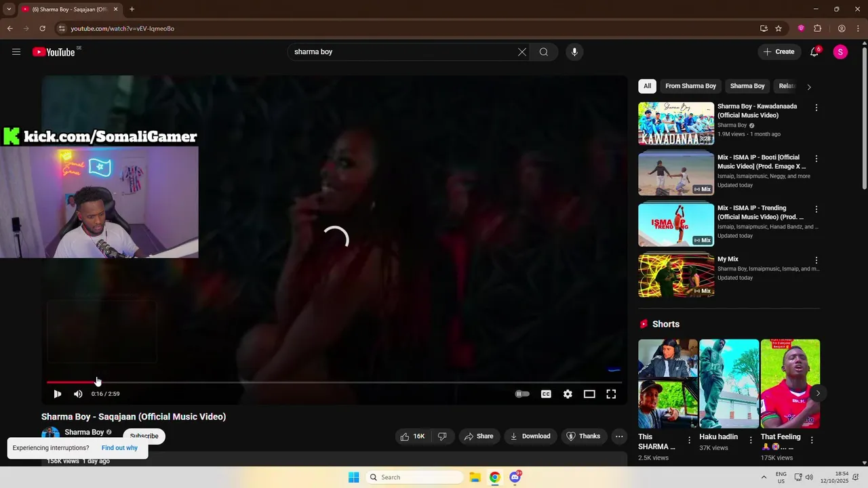Open a new browser tab
This screenshot has height=488, width=868.
(x=132, y=9)
